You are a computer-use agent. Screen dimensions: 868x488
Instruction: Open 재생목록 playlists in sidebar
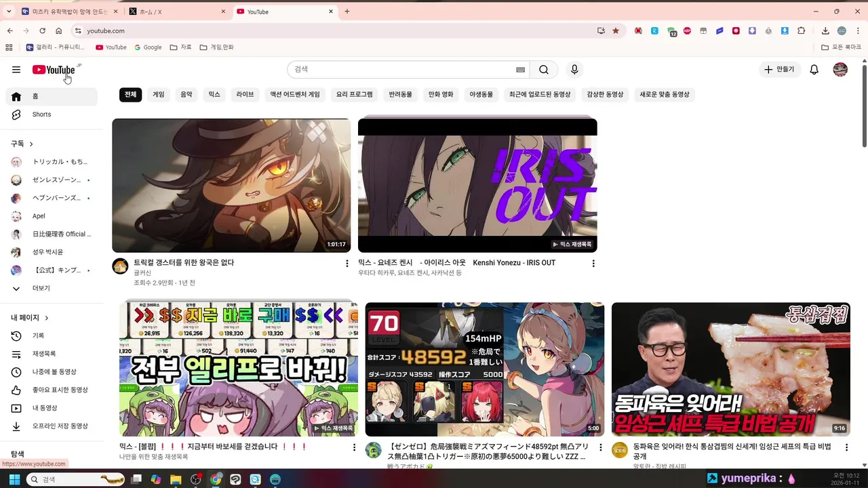click(52, 354)
